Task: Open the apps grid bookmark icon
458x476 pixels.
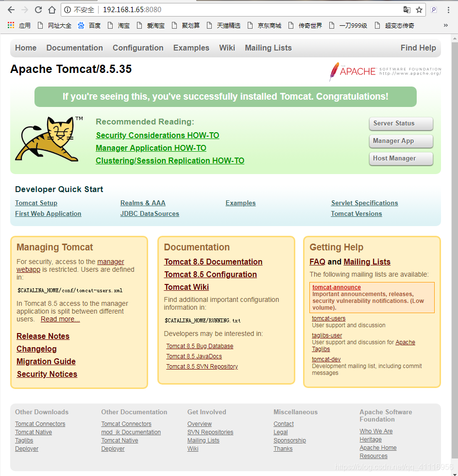Action: 11,25
